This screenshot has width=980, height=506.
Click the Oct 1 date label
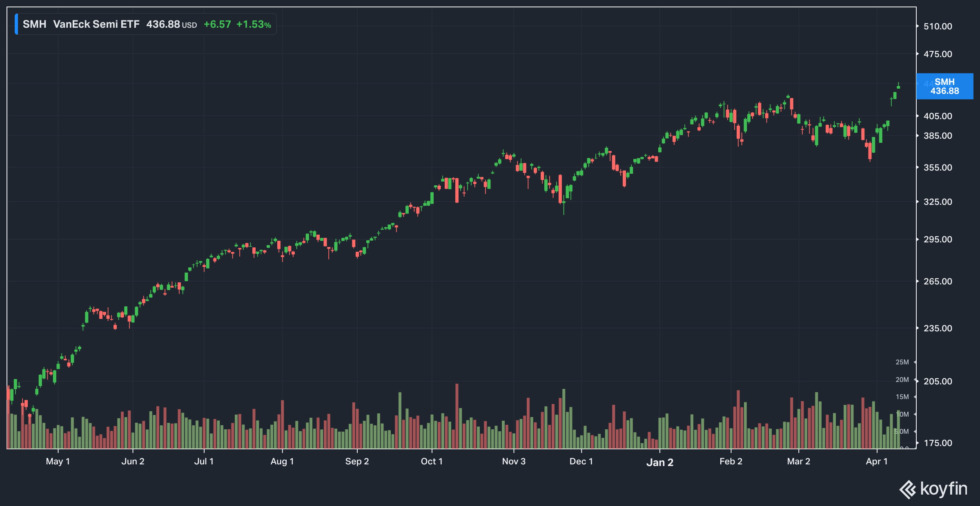pos(432,462)
